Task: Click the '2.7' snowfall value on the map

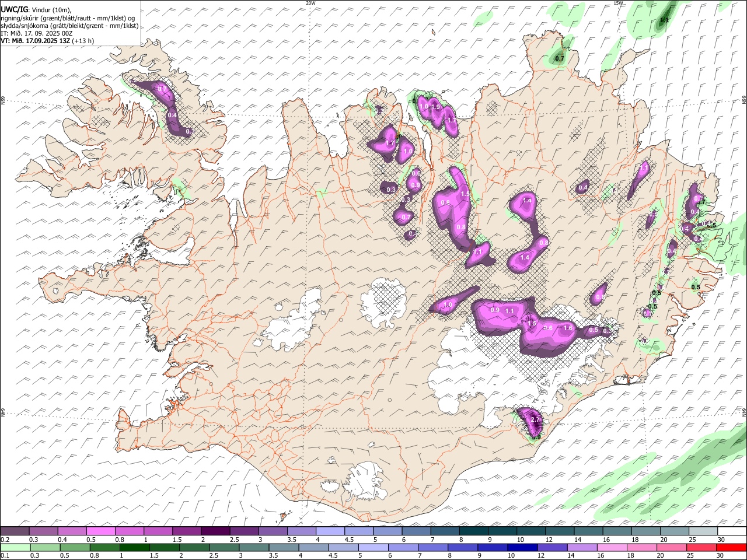Action: 536,420
